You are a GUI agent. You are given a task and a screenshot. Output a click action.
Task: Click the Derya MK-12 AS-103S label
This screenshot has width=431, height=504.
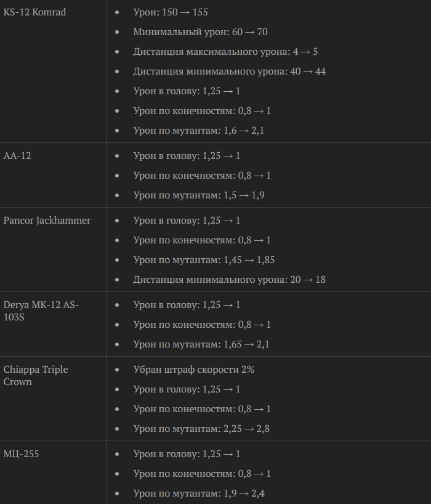point(41,311)
